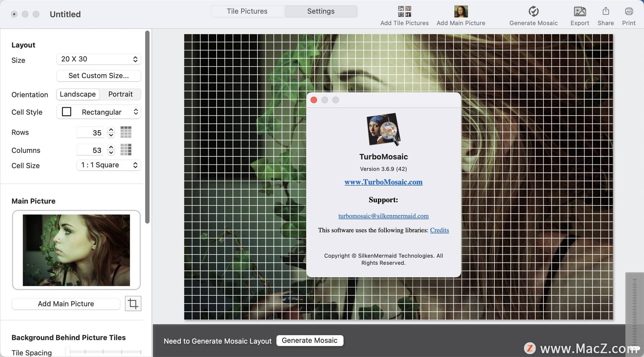
Task: Close the About TurboMosaic dialog
Action: click(314, 100)
